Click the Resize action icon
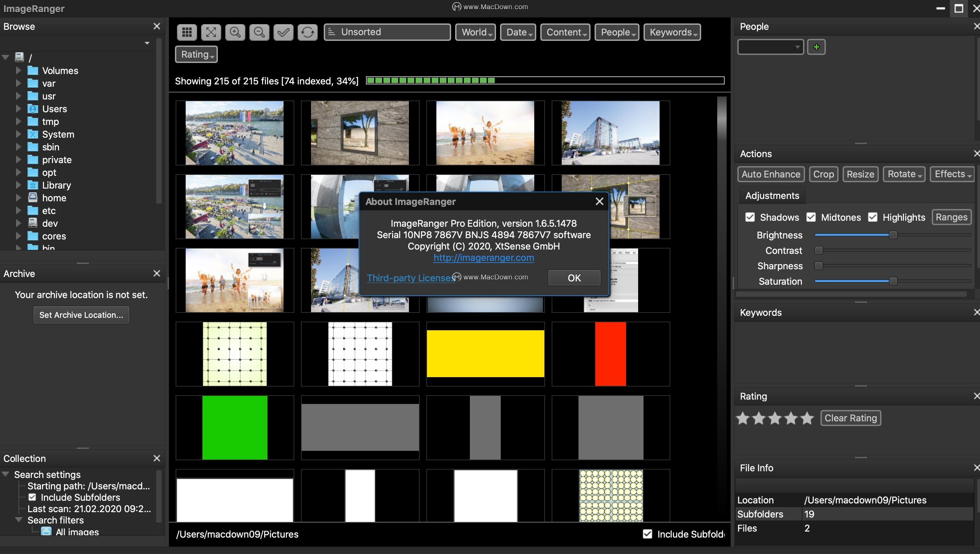 (x=860, y=174)
